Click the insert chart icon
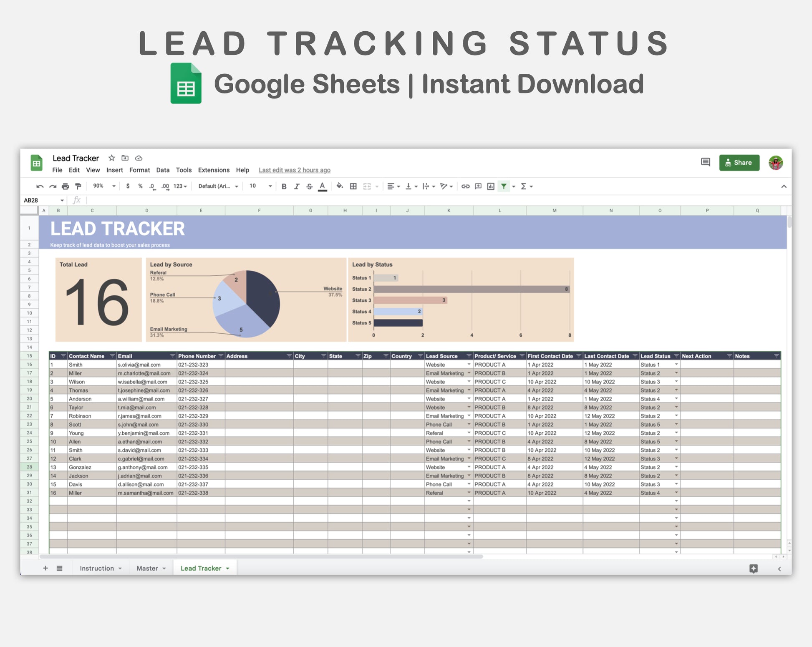812x647 pixels. [x=491, y=186]
